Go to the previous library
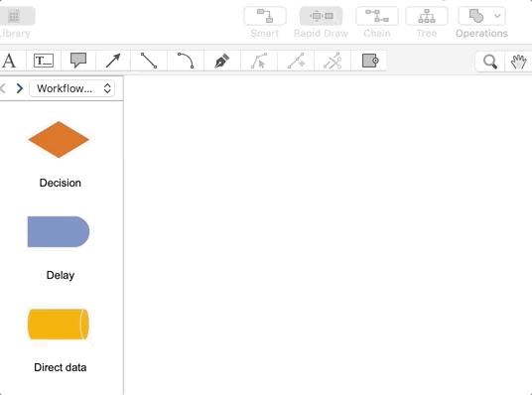532x395 pixels. click(x=3, y=88)
